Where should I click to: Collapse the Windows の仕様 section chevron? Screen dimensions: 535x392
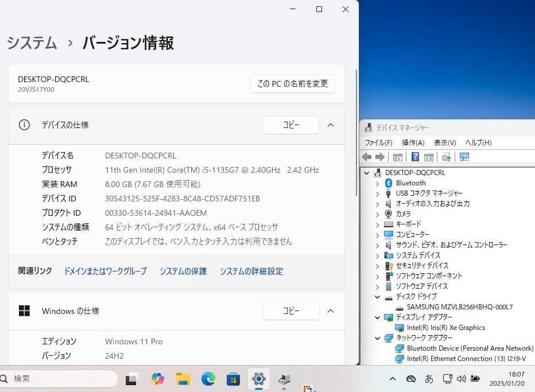(331, 311)
